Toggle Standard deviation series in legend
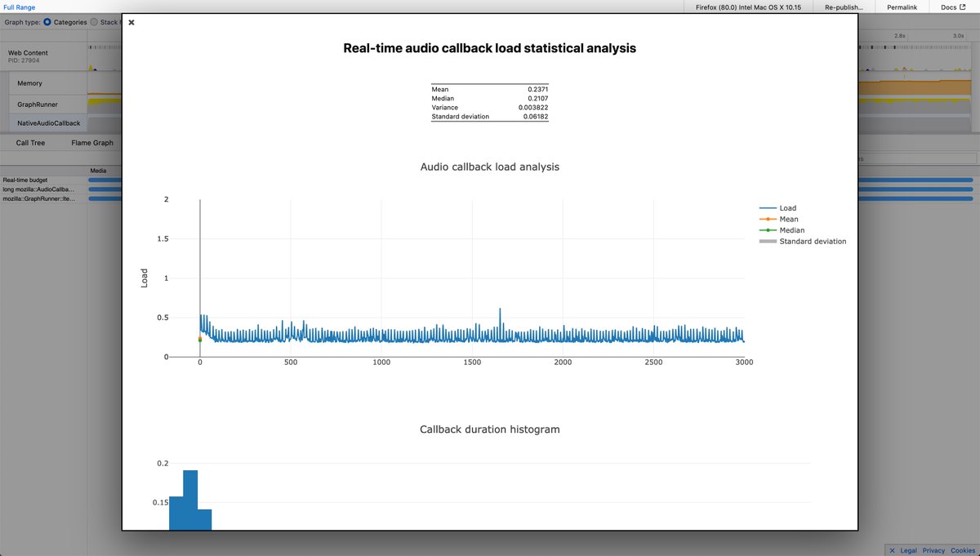Screen dimensions: 980x556 (803, 242)
